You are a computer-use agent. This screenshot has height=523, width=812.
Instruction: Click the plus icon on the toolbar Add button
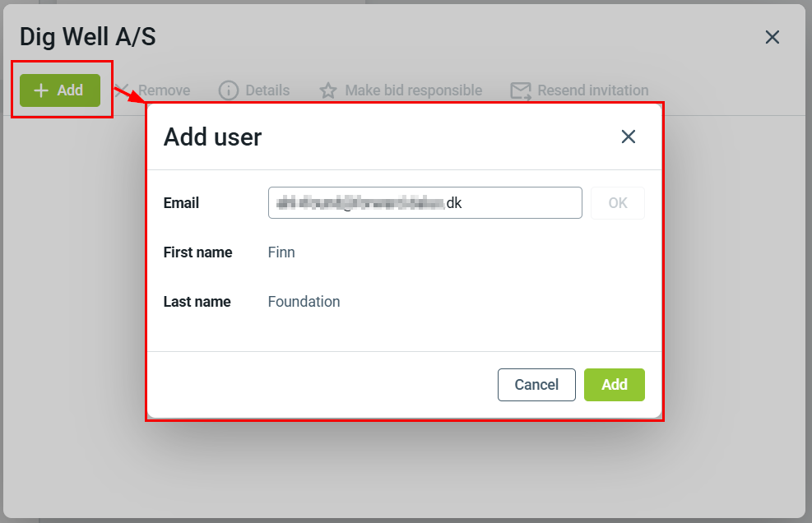point(41,90)
